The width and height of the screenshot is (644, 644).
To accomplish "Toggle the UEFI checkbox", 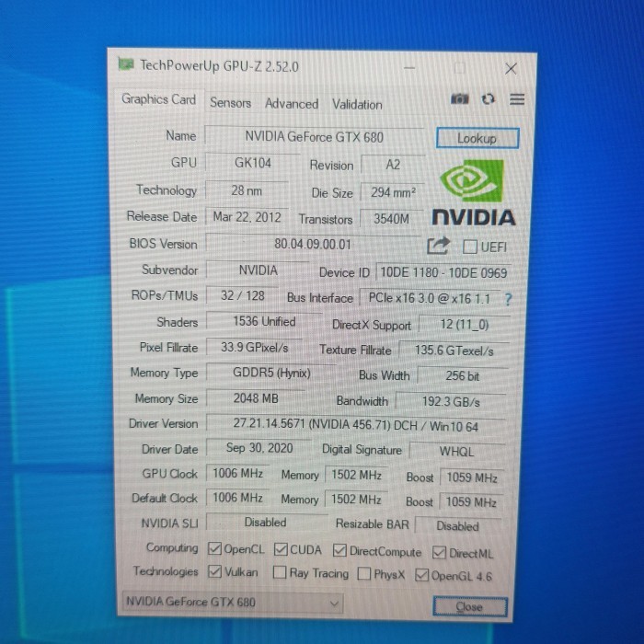I will 469,247.
